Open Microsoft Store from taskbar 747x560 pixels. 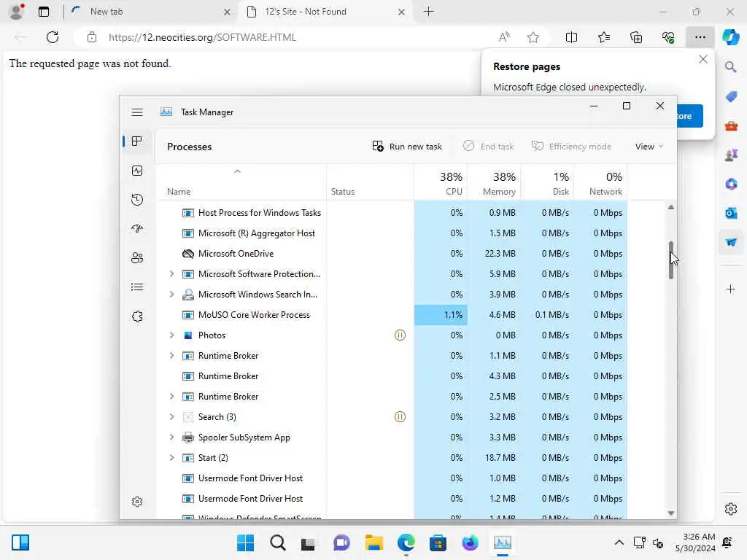coord(438,542)
